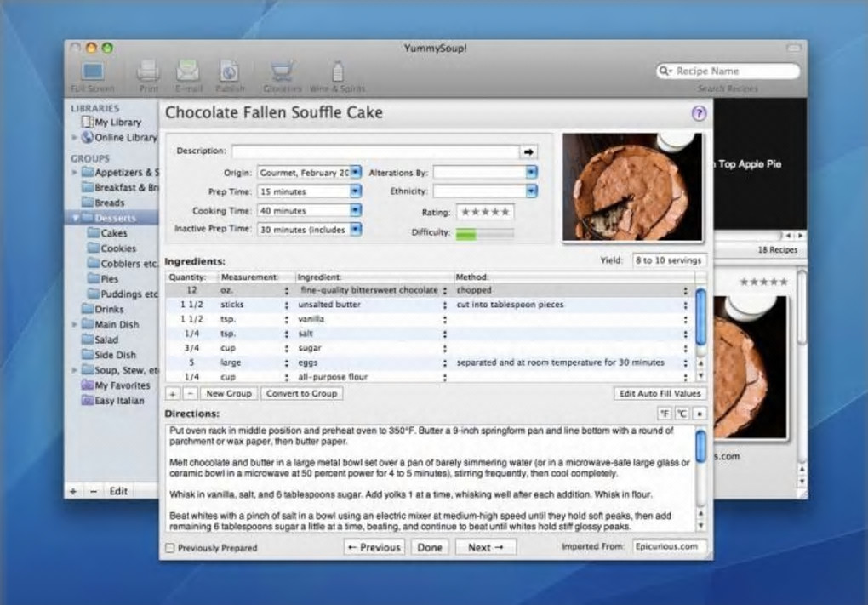The width and height of the screenshot is (868, 605).
Task: Click the degree symbol button in Directions
Action: click(x=700, y=414)
